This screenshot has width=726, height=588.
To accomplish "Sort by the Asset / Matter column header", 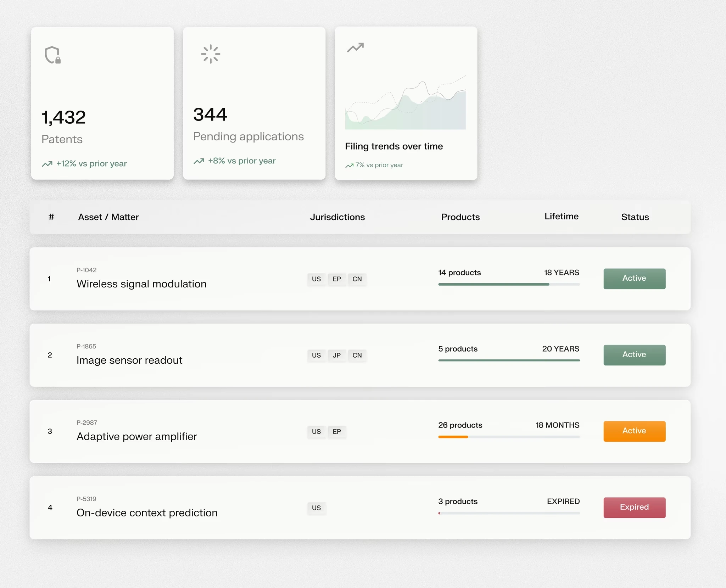I will point(108,217).
